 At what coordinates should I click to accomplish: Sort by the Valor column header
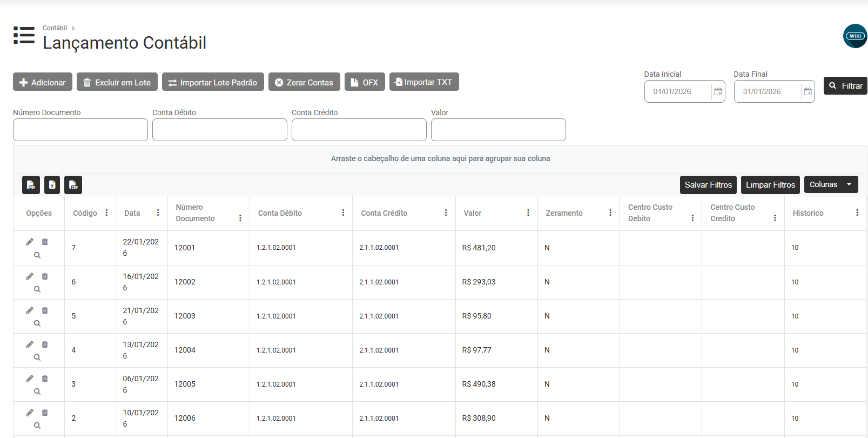[473, 213]
